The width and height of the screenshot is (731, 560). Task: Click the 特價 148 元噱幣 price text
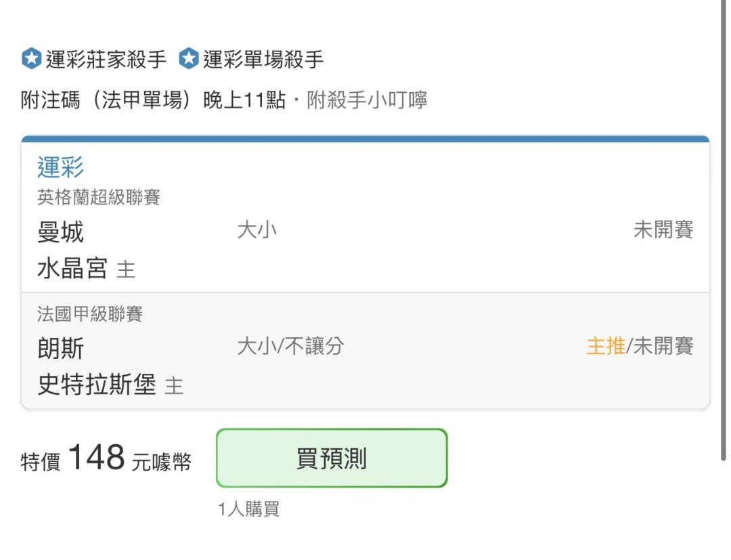point(106,458)
